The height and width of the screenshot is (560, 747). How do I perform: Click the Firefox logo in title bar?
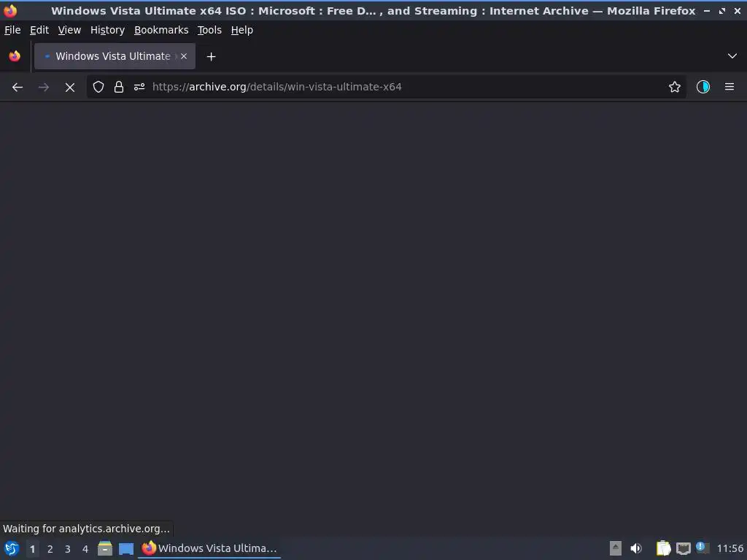(10, 10)
